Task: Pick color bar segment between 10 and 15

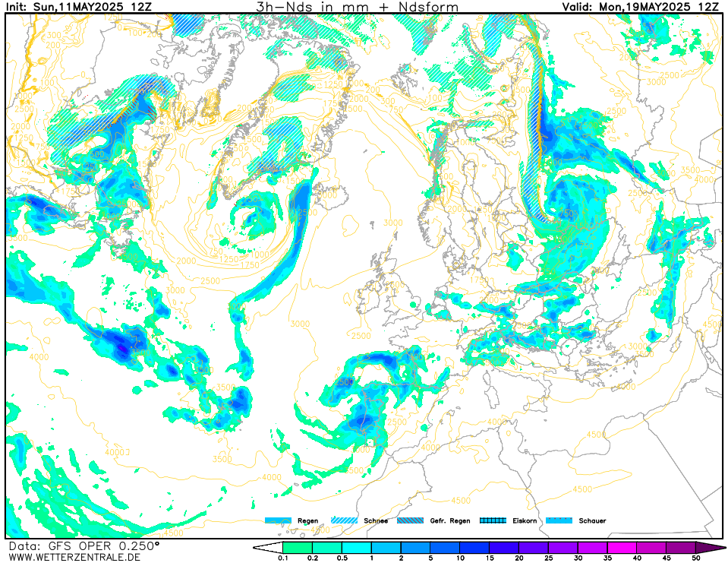Action: coord(475,548)
